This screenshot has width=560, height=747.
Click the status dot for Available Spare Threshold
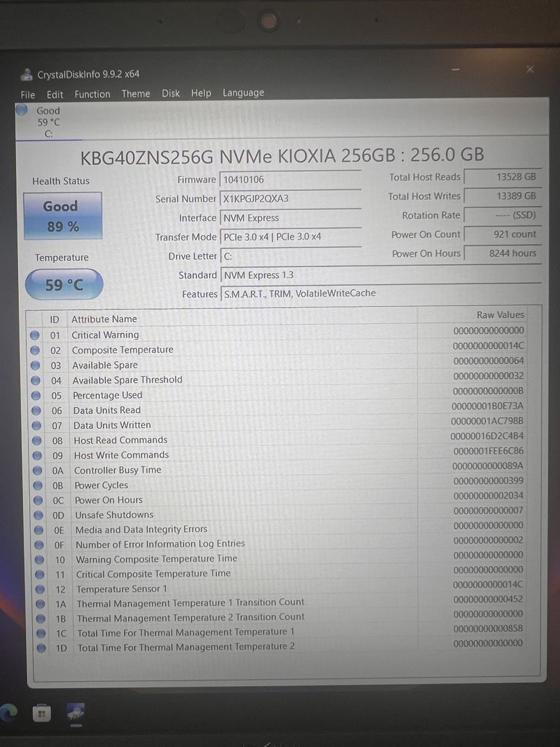[36, 380]
